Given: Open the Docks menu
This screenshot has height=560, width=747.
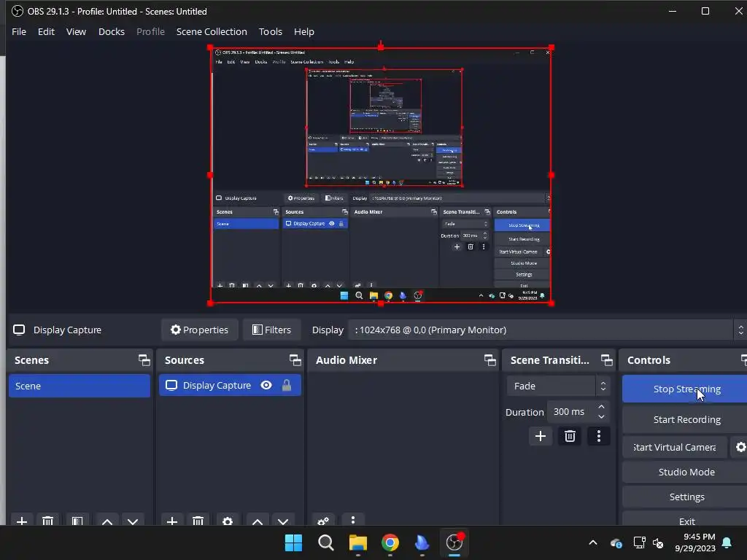Looking at the screenshot, I should (x=112, y=31).
